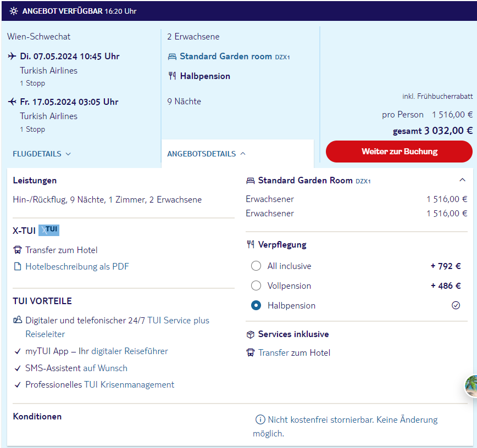Open the palm tree floating widget
This screenshot has width=477, height=448.
pos(471,386)
